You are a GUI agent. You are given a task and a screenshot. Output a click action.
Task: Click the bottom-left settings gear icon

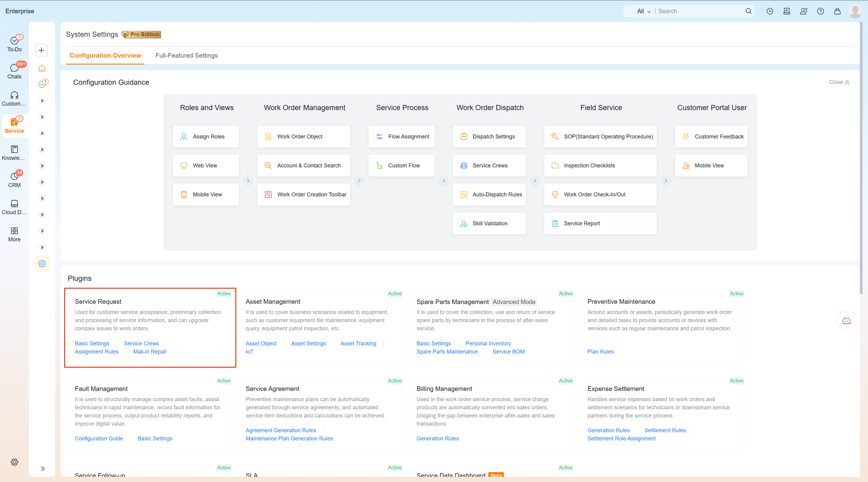click(x=14, y=462)
